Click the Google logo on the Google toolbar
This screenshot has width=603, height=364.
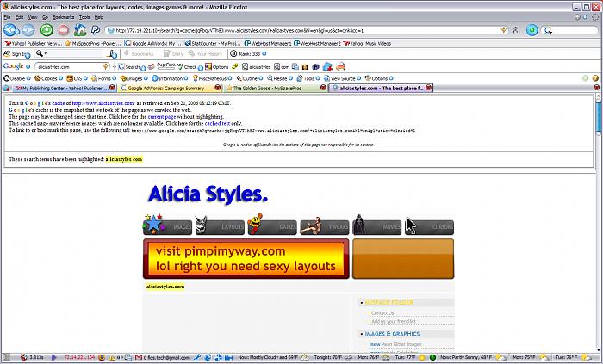tap(14, 66)
